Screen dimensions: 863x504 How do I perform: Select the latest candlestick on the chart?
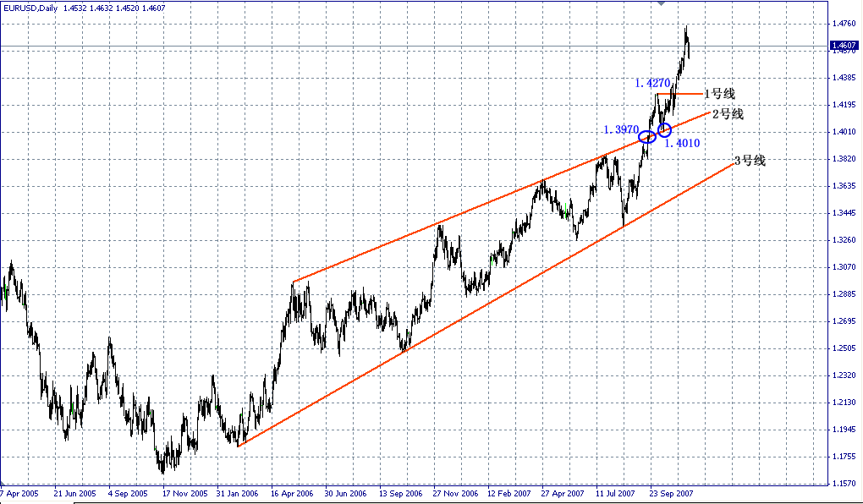(688, 51)
